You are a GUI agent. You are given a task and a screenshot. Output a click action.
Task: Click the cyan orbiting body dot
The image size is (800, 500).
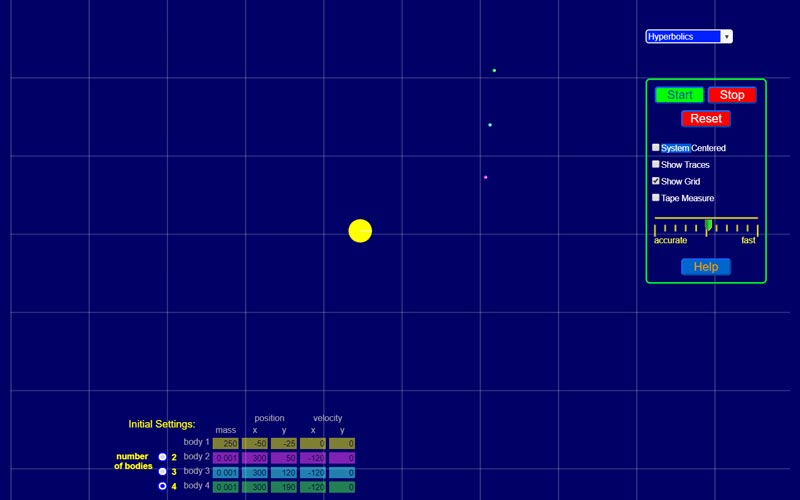pyautogui.click(x=490, y=125)
